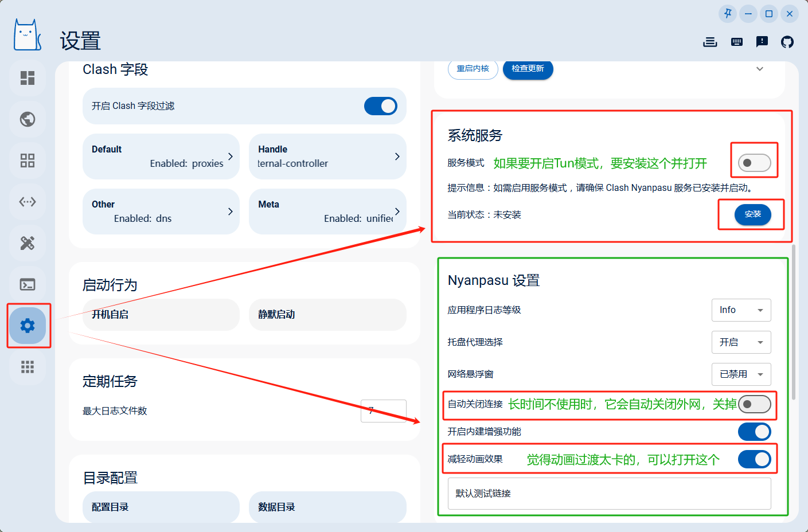Open the Dashboard sidebar icon
Viewport: 808px width, 532px height.
point(28,78)
